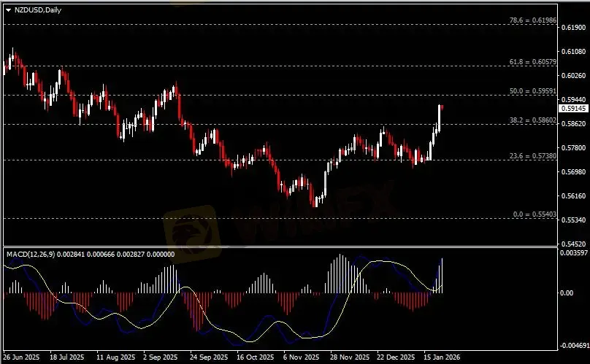590x364 pixels.
Task: Click the 24 Sep 2025 date label
Action: (209, 357)
